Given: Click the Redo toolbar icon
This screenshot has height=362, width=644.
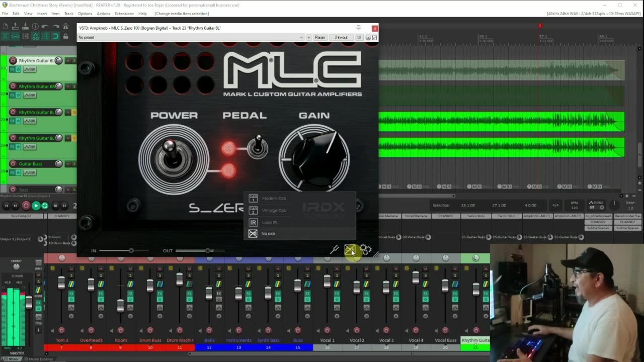Looking at the screenshot, I should click(55, 26).
